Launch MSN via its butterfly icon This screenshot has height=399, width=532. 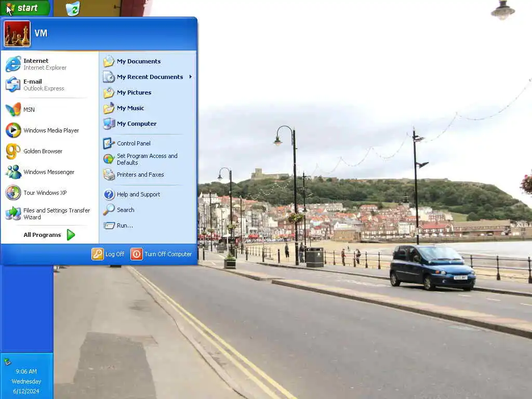(13, 109)
